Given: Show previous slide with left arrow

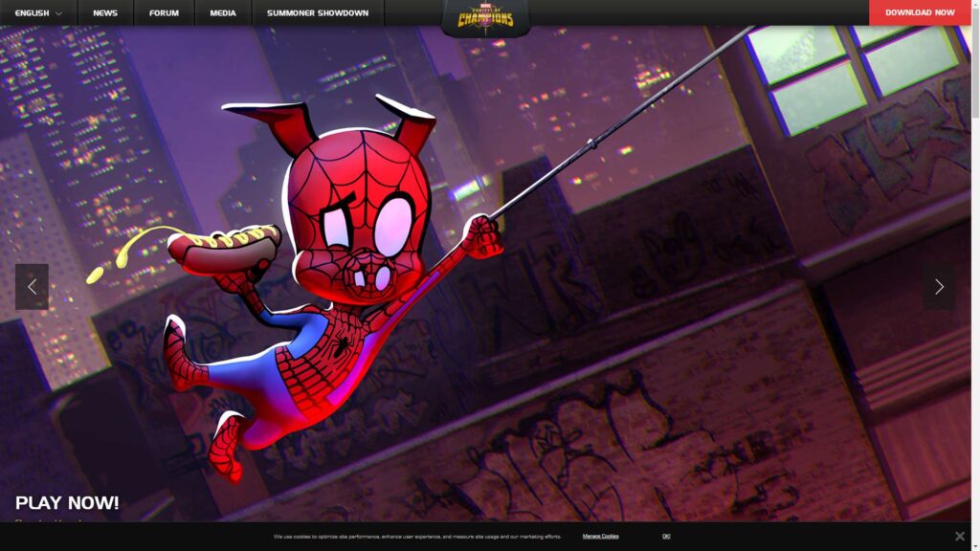Looking at the screenshot, I should click(32, 287).
